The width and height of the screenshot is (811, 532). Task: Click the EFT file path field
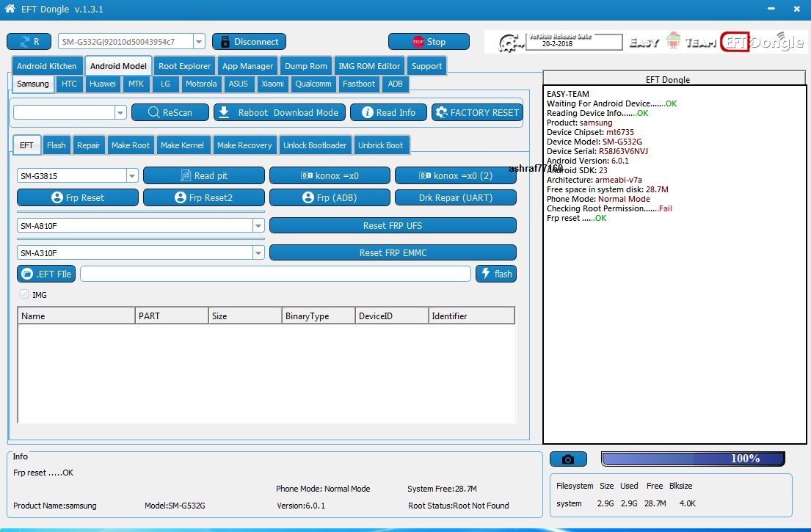click(276, 274)
